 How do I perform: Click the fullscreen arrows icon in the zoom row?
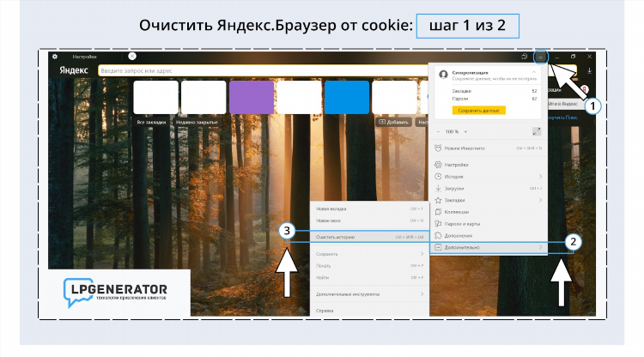tap(537, 131)
